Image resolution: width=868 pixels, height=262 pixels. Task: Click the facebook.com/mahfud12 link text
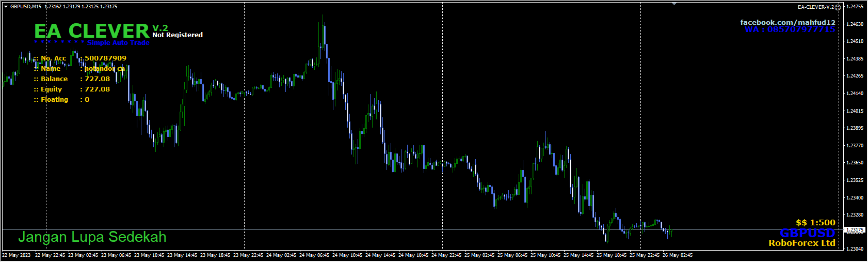[787, 22]
